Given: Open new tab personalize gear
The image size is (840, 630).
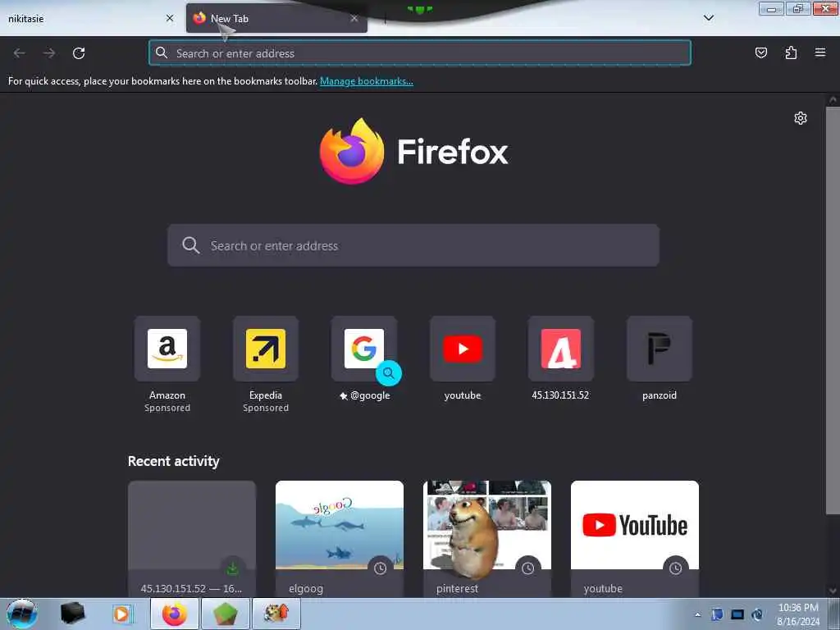Looking at the screenshot, I should click(801, 118).
